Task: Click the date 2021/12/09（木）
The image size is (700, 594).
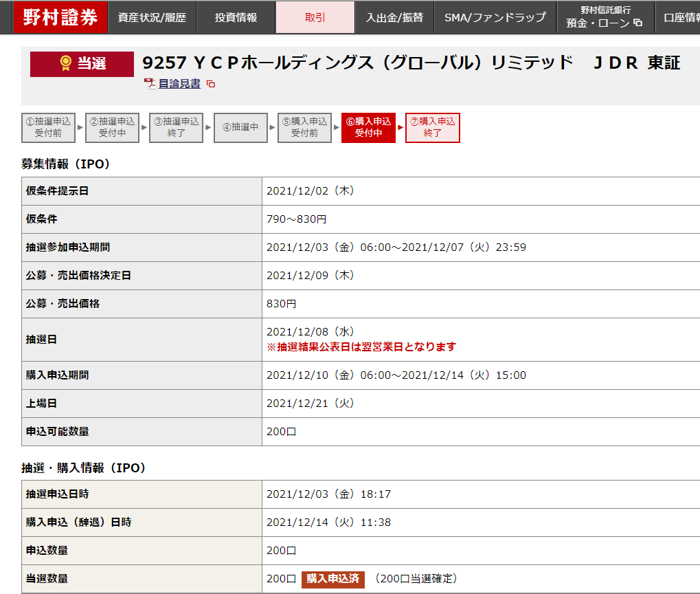Action: pos(311,275)
